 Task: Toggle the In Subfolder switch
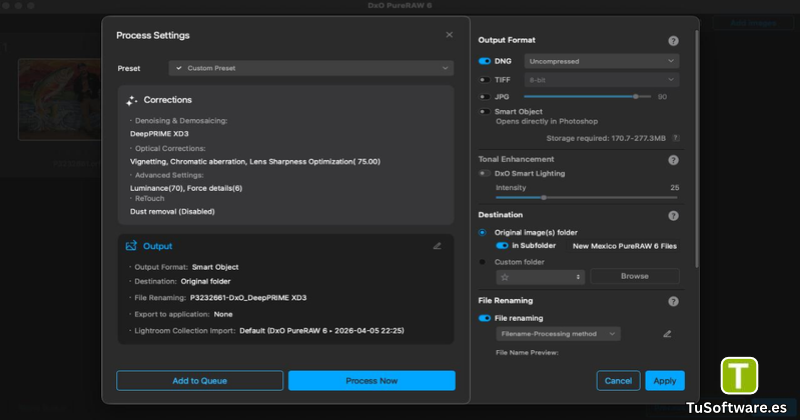point(502,246)
